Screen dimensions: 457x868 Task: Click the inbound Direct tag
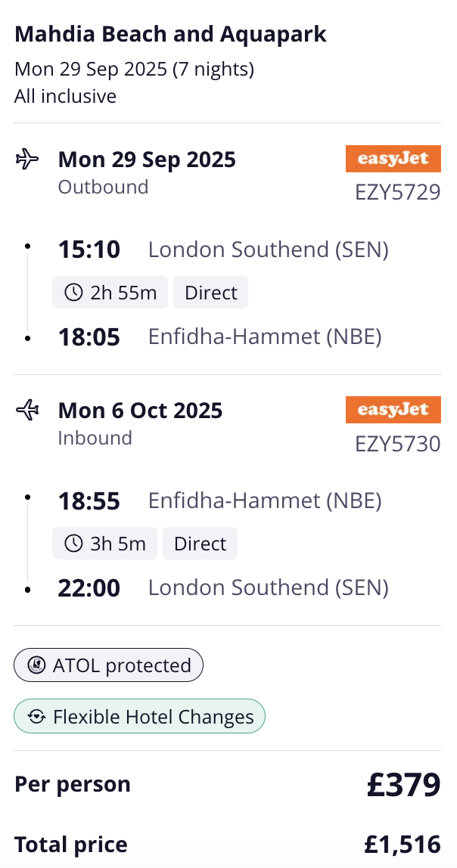point(200,544)
